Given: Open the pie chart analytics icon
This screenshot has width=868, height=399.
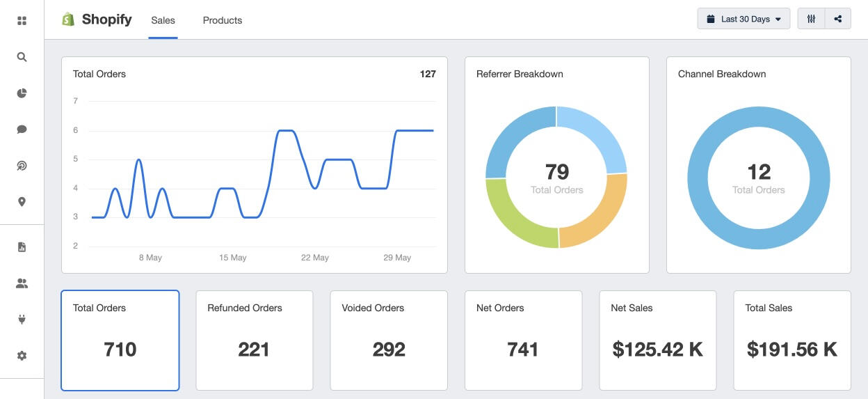Looking at the screenshot, I should coord(22,93).
